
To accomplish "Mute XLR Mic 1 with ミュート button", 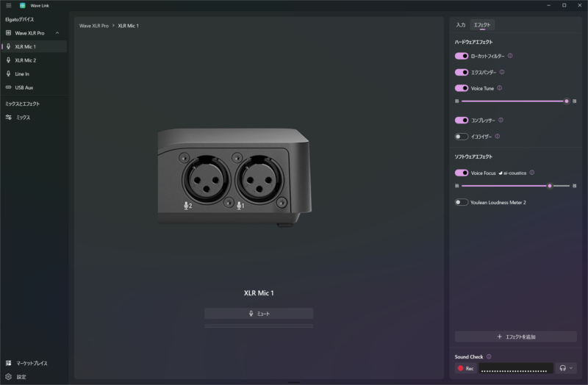I will [x=259, y=314].
